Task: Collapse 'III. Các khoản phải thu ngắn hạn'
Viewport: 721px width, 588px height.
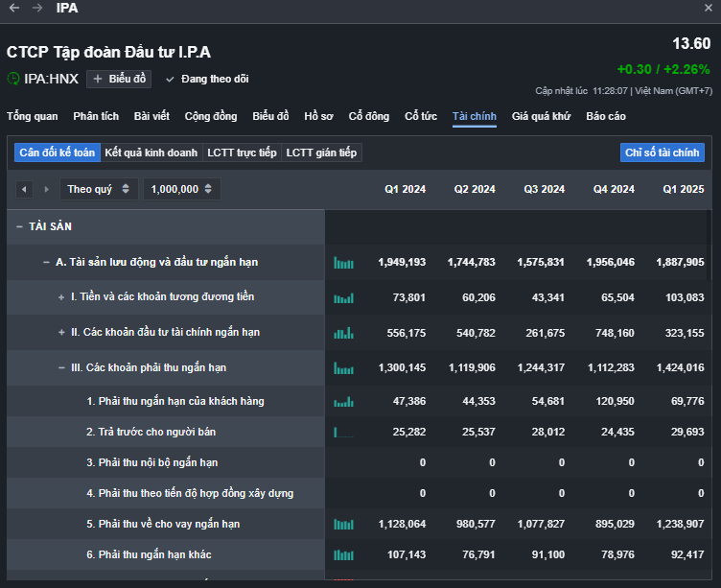Action: (61, 367)
